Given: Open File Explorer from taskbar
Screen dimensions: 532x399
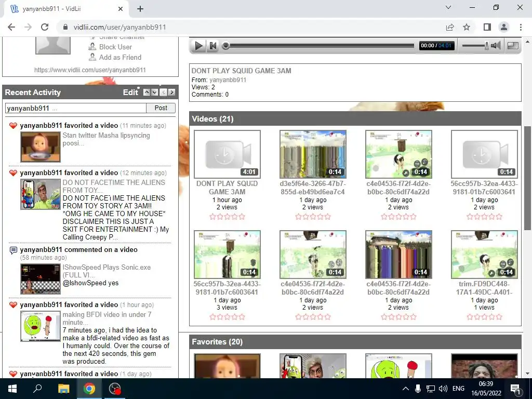Looking at the screenshot, I should 64,389.
